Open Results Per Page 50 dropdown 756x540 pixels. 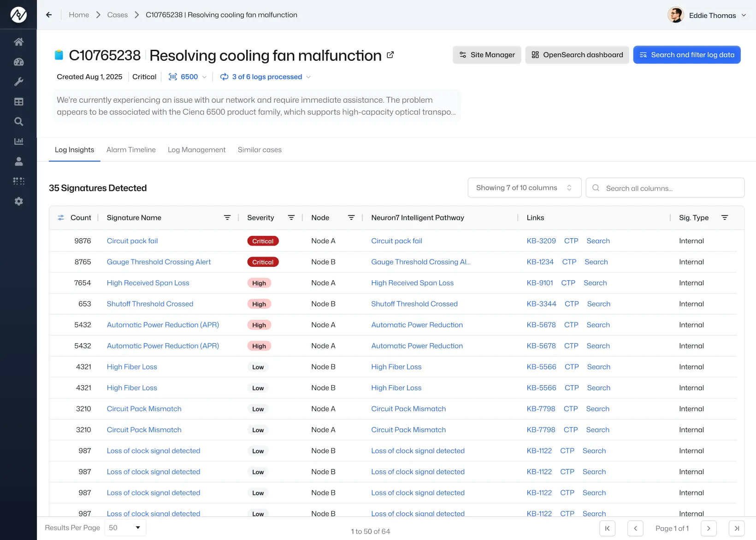(x=125, y=528)
